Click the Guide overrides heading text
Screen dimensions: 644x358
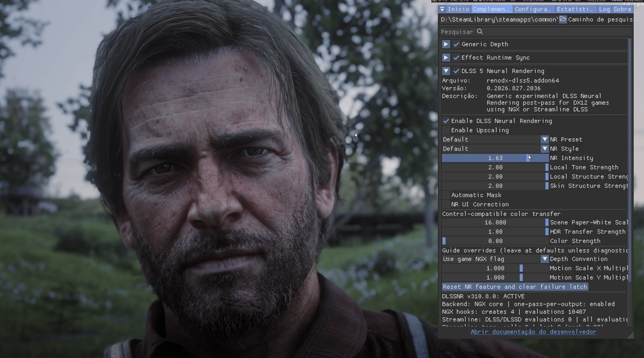click(535, 250)
